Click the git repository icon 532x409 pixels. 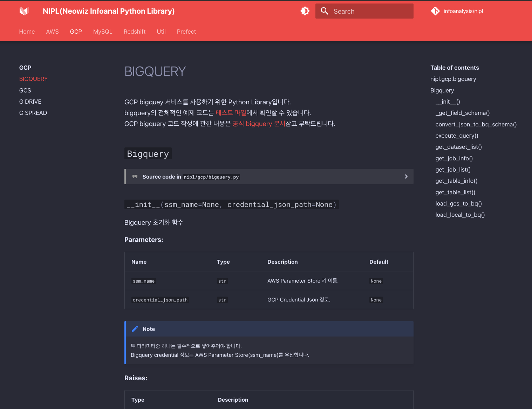click(x=435, y=11)
